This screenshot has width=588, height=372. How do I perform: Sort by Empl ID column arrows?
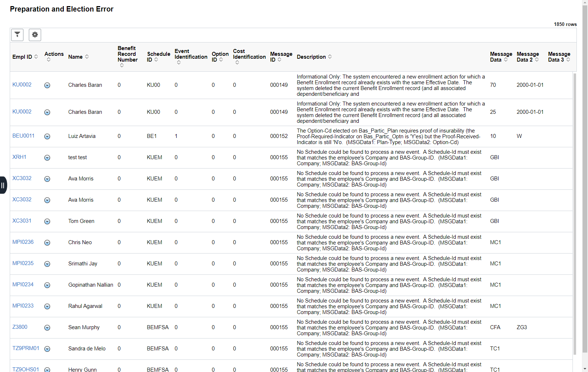tap(36, 57)
